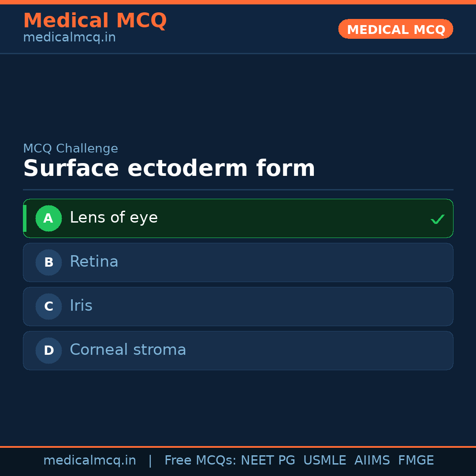
Task: Click the orange divider bar above the footer
Action: 238,446
